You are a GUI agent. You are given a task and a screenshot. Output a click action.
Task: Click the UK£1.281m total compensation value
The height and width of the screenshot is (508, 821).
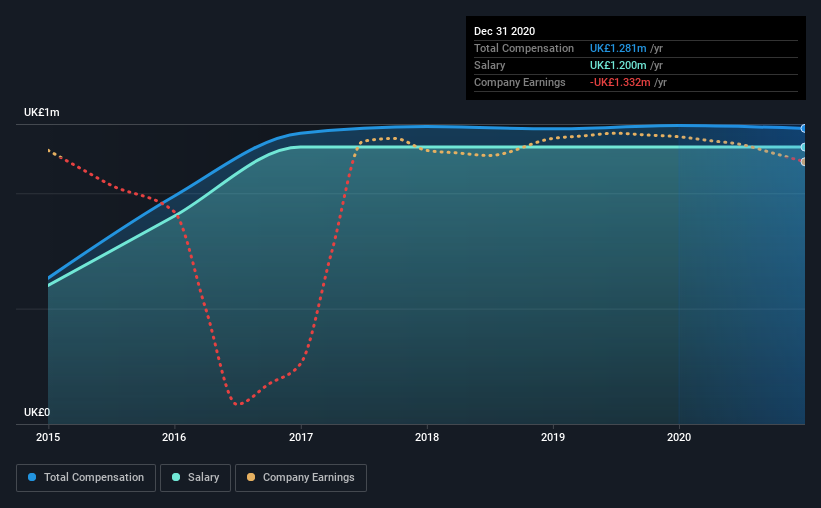(618, 49)
